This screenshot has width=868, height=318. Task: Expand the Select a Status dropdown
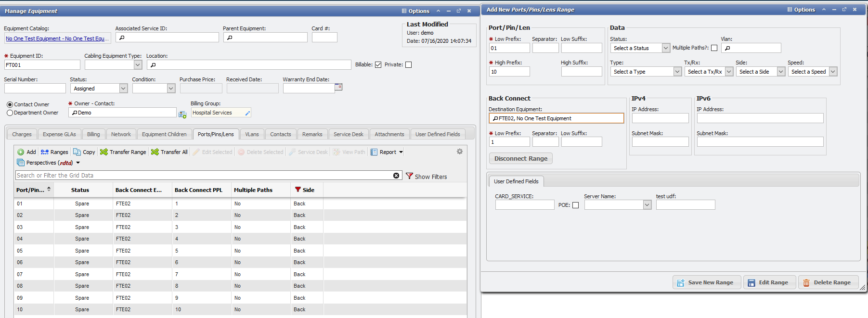(666, 48)
